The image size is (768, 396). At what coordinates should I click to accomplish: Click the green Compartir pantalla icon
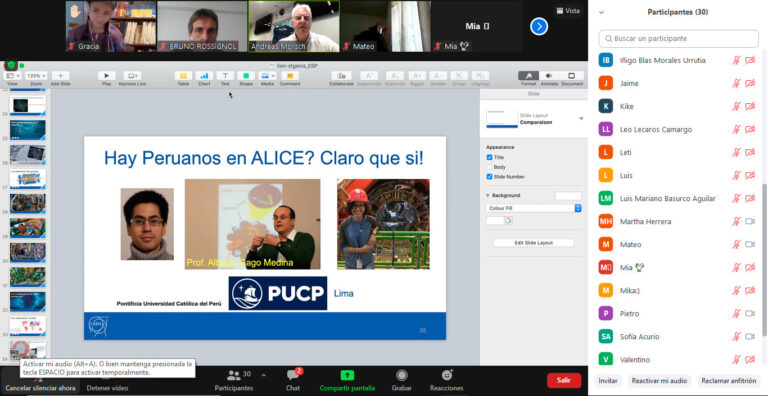tap(347, 375)
